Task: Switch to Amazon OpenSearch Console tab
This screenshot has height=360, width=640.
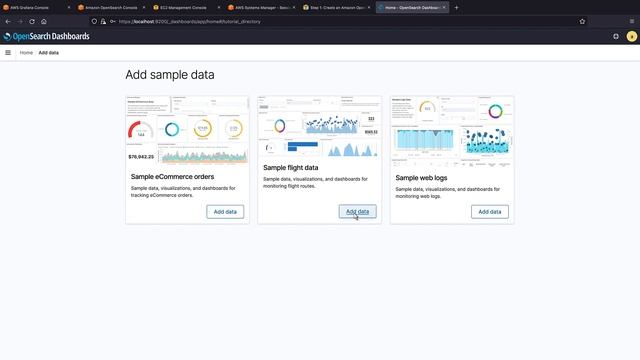Action: [111, 7]
